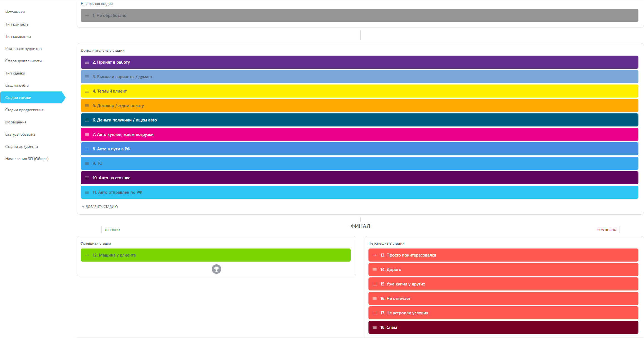Click arrow icon on '12. Машина у клиента'

pyautogui.click(x=87, y=255)
